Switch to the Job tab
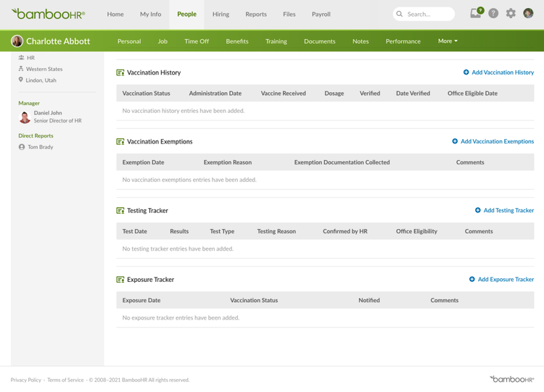 pyautogui.click(x=162, y=41)
